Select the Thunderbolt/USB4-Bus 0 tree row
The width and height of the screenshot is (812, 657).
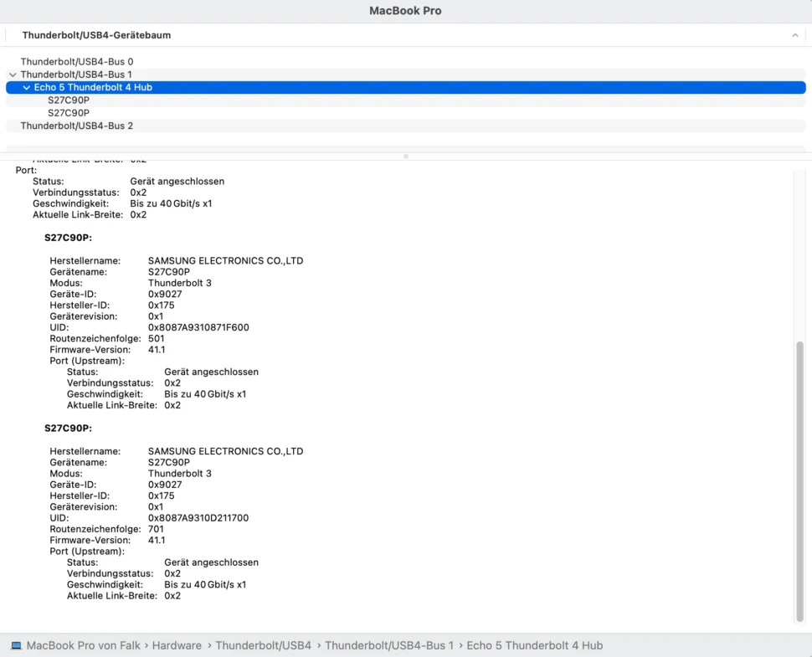(x=405, y=62)
